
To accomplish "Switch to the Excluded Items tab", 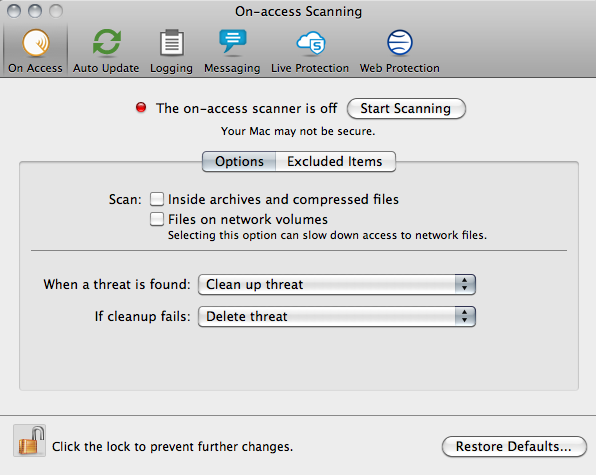I will (335, 162).
